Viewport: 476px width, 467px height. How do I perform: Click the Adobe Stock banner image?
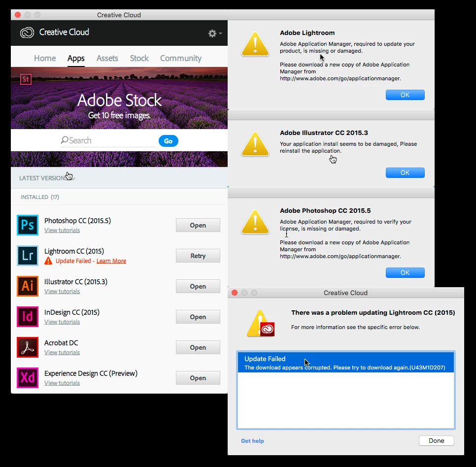point(119,98)
